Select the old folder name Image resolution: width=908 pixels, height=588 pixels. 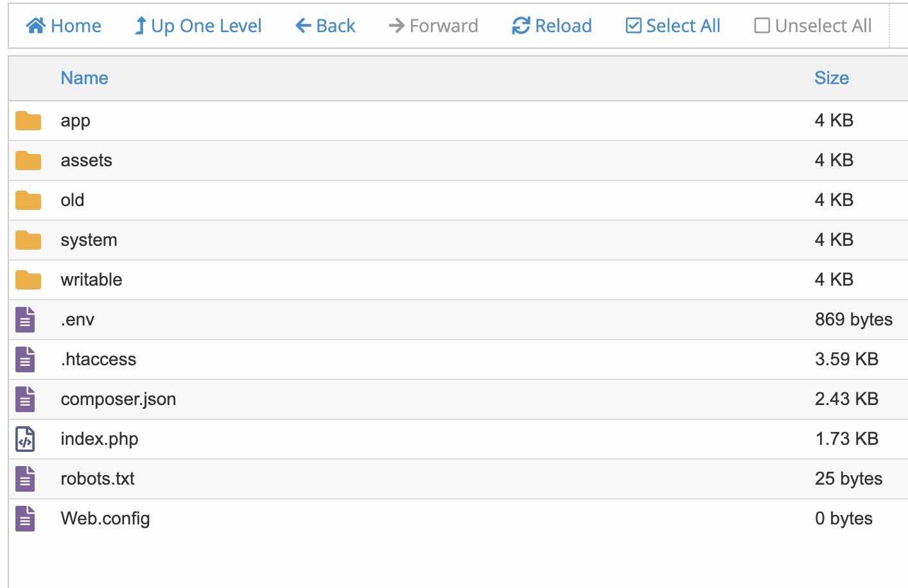click(73, 200)
